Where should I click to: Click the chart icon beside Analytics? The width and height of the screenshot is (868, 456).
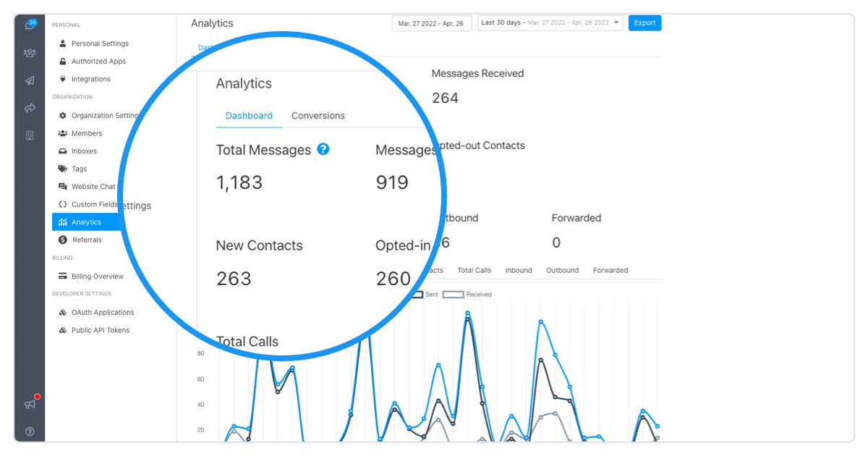pyautogui.click(x=63, y=222)
